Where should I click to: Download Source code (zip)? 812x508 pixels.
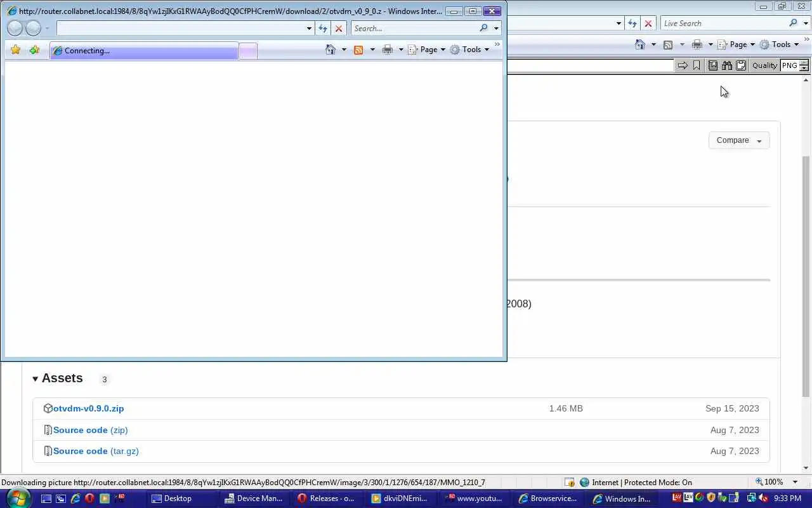click(x=91, y=430)
